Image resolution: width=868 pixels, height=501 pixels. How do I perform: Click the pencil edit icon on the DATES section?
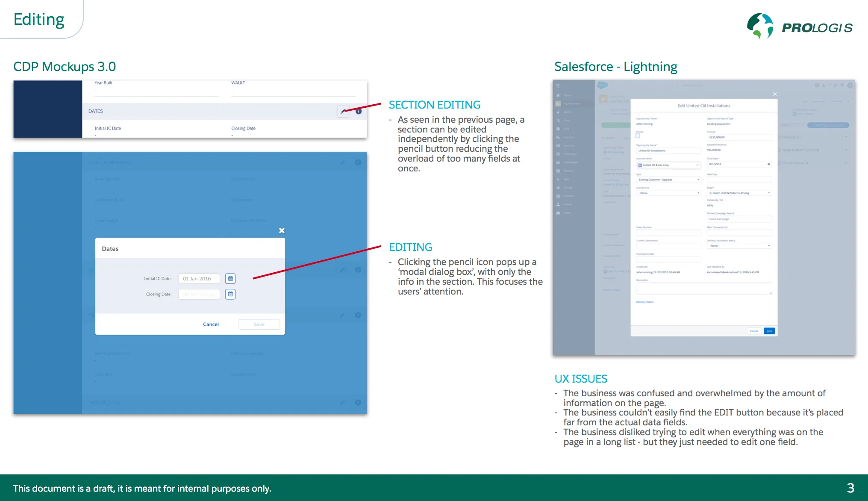[x=343, y=111]
